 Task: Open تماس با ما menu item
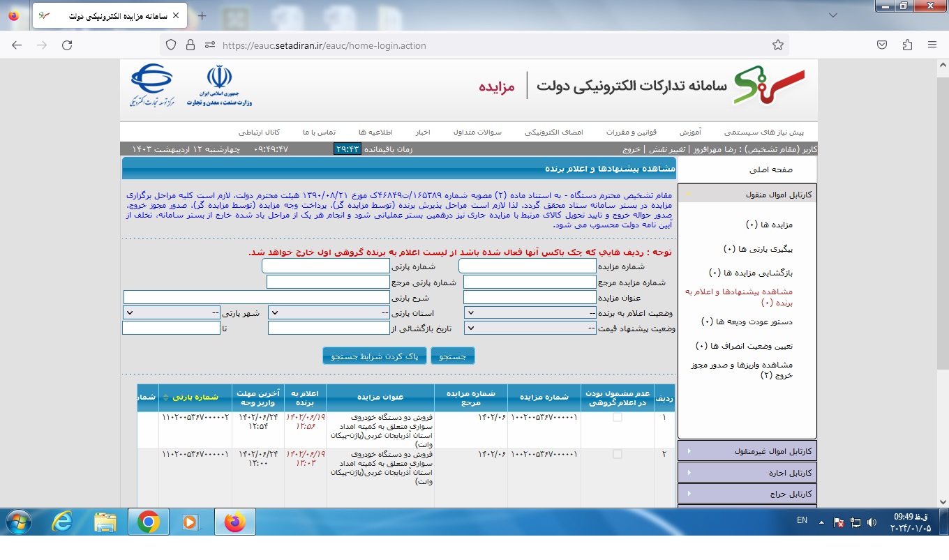tap(319, 132)
